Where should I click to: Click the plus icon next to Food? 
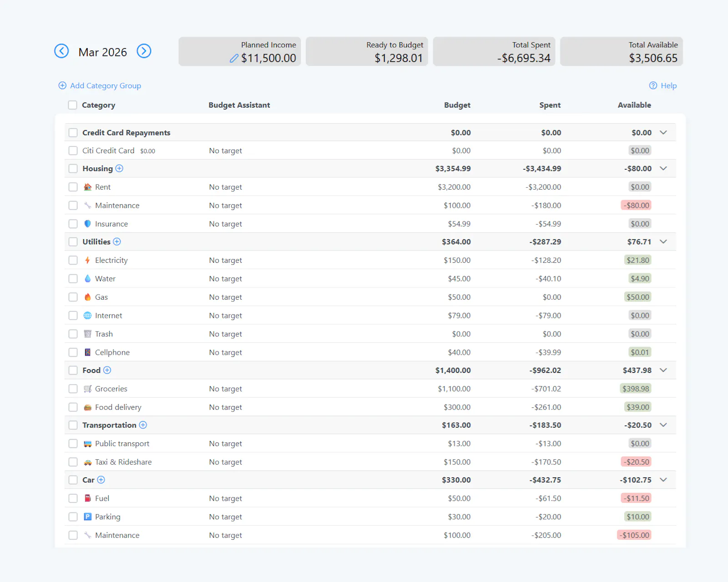tap(107, 370)
